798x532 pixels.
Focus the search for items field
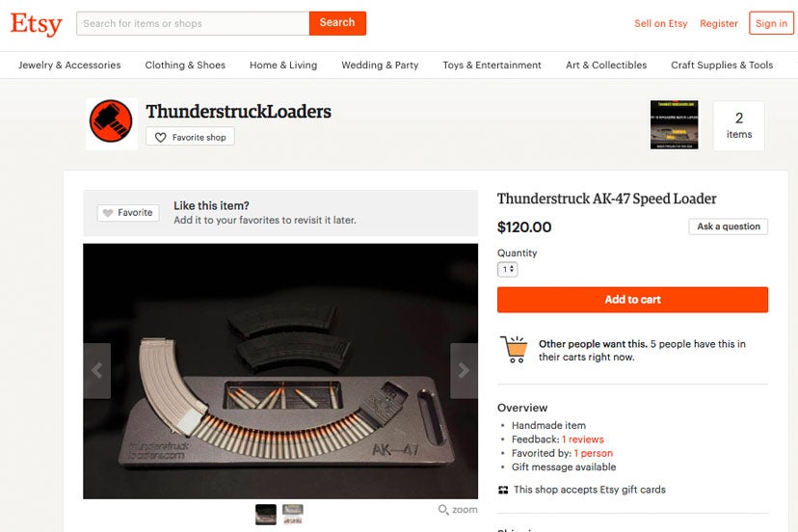pos(193,23)
